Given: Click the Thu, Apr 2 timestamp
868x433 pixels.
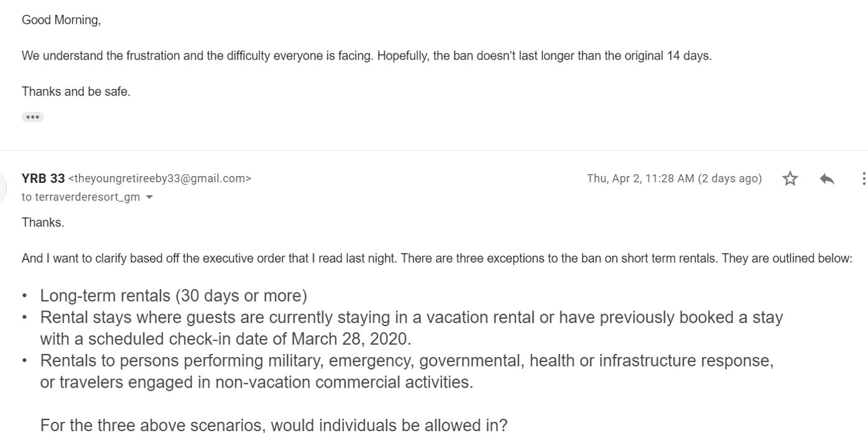Looking at the screenshot, I should pos(674,179).
